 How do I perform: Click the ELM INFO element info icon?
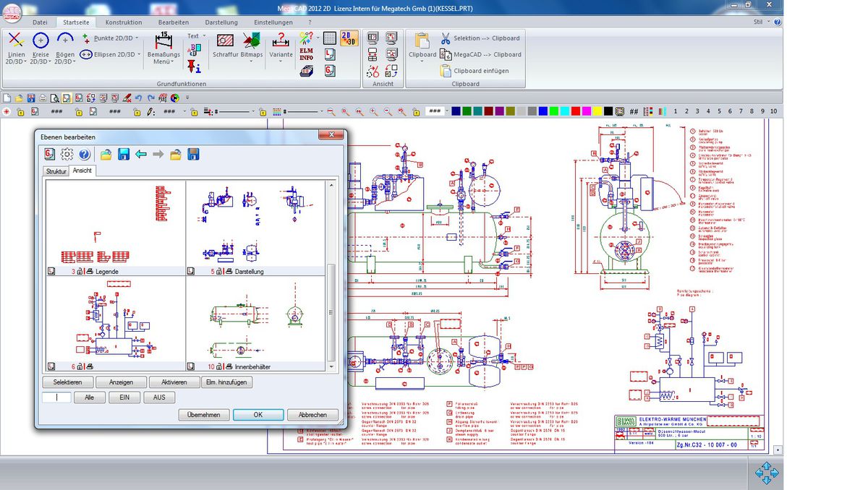(x=307, y=54)
